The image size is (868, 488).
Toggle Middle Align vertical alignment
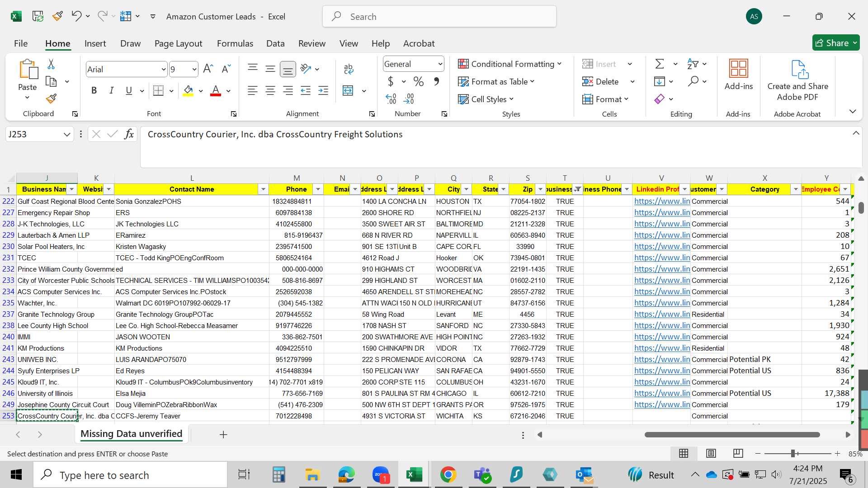pyautogui.click(x=270, y=69)
